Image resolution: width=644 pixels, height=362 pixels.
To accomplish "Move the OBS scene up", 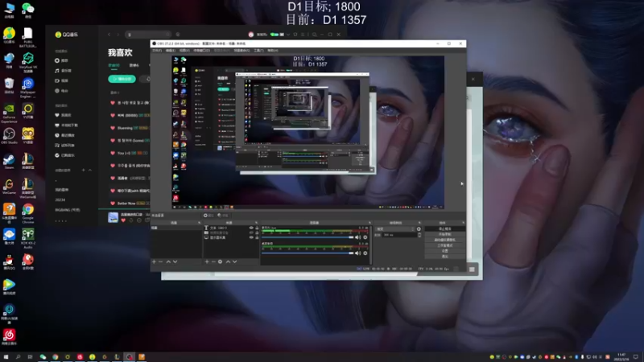I will 168,261.
